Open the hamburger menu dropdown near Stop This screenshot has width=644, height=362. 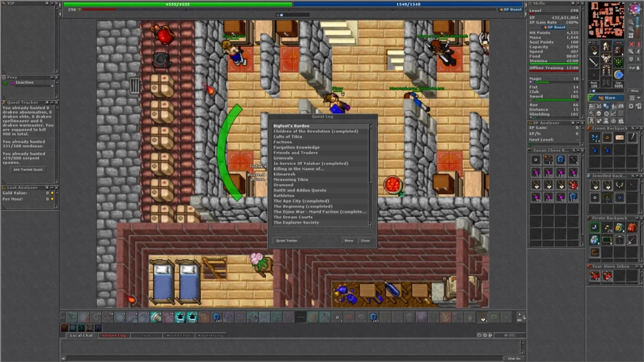(635, 98)
